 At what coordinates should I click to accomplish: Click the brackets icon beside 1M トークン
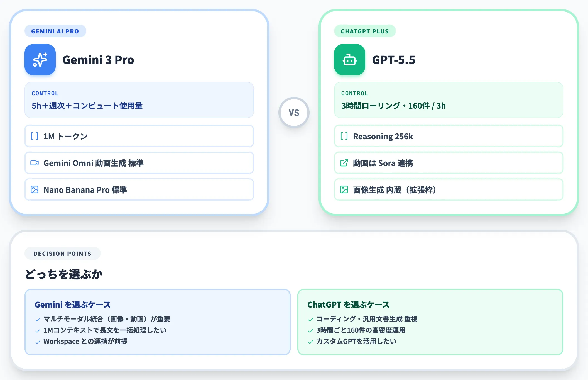(x=35, y=136)
